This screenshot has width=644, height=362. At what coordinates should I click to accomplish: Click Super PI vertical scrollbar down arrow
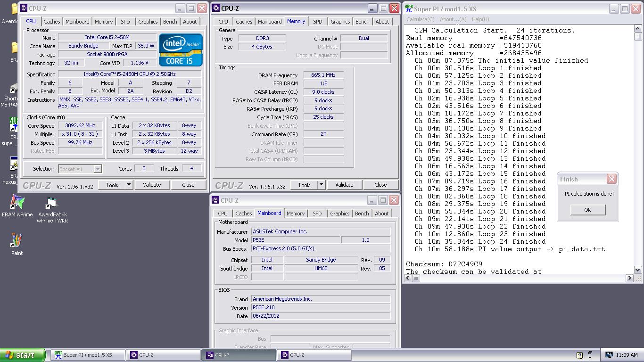coord(638,270)
